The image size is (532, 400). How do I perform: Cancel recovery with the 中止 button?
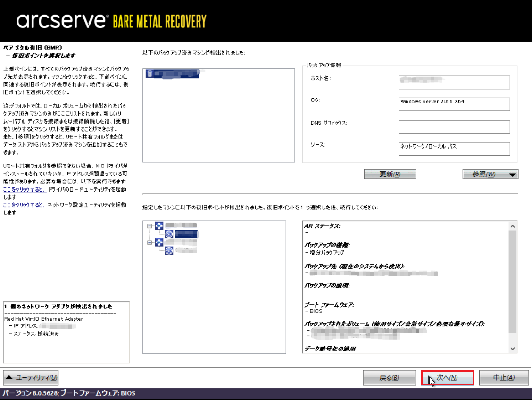click(x=504, y=378)
